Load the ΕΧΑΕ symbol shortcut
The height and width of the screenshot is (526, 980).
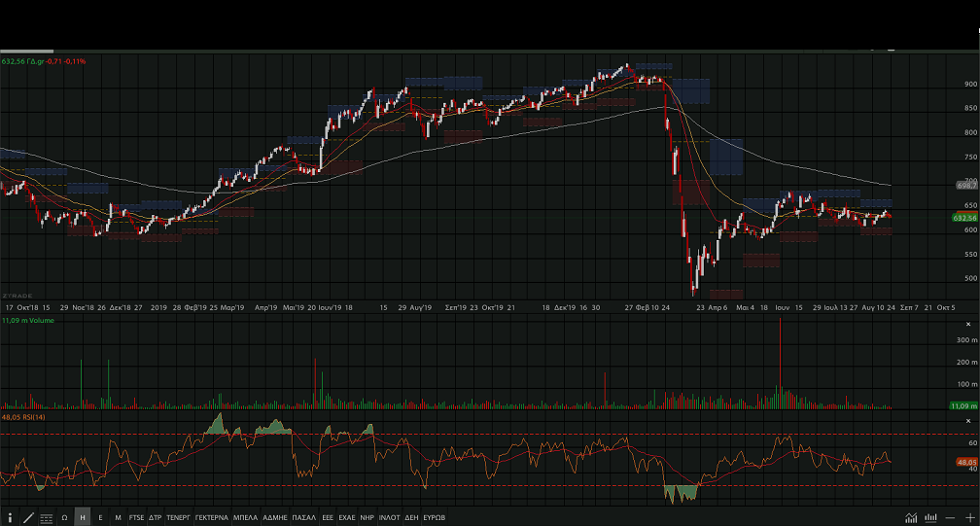347,518
